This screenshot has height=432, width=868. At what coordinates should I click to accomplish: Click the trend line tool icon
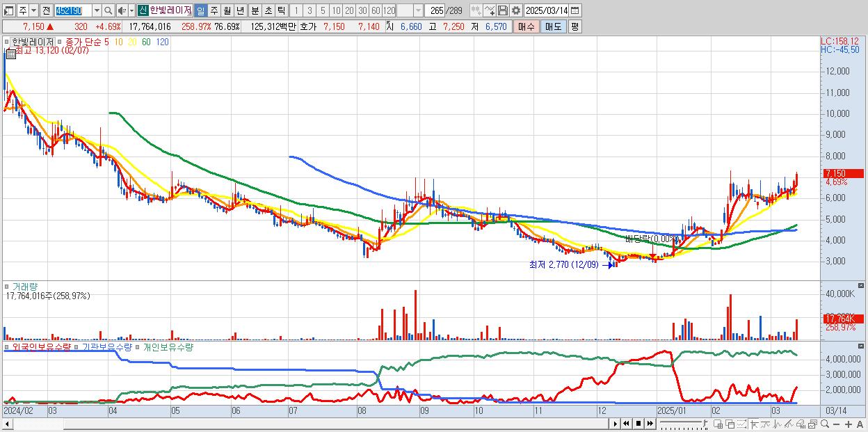tap(766, 424)
